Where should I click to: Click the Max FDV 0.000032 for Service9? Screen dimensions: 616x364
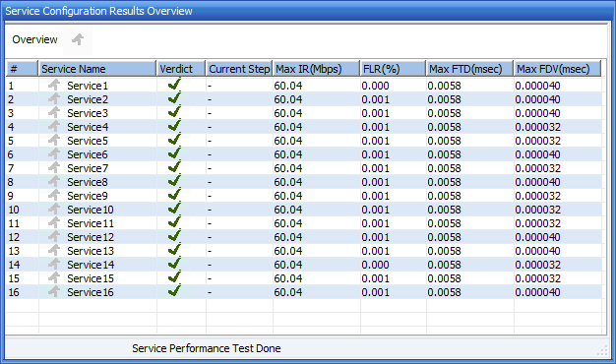coord(538,196)
